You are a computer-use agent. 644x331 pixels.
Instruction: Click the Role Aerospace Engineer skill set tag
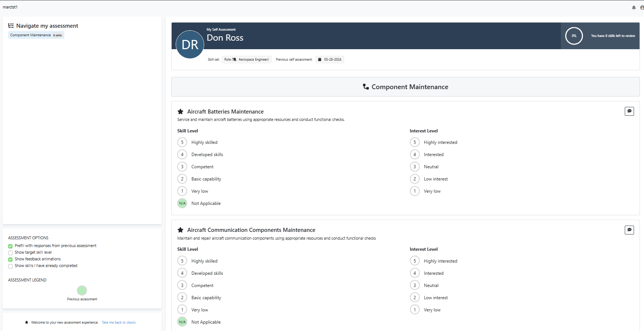coord(246,60)
